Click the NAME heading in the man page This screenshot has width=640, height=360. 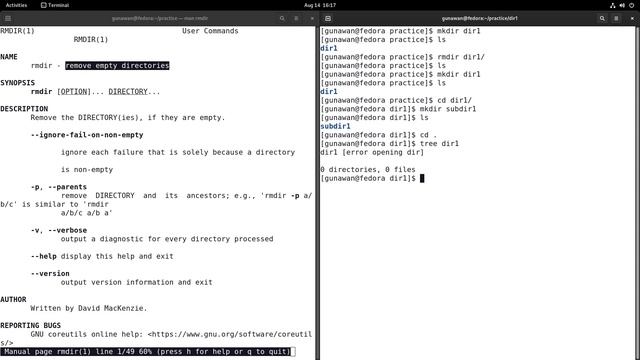(x=9, y=57)
